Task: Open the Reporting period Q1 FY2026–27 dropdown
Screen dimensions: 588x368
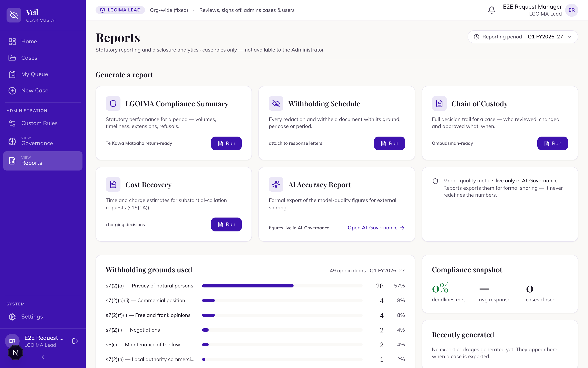Action: (x=523, y=37)
